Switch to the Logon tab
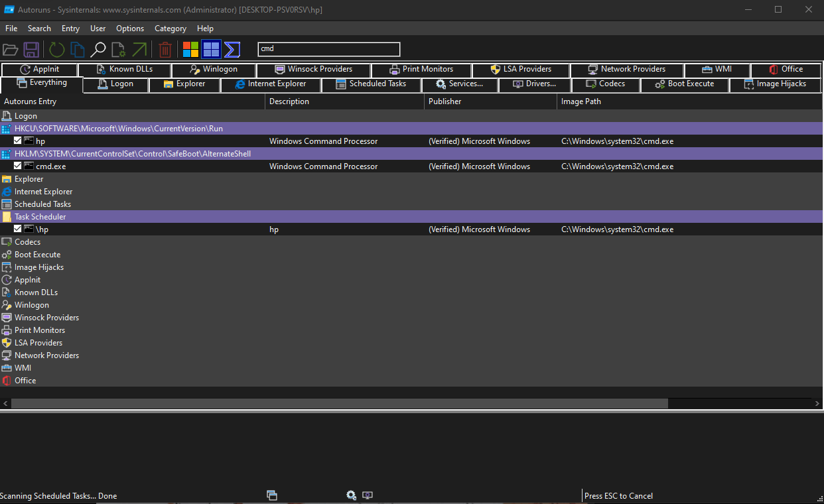The image size is (824, 504). 116,84
